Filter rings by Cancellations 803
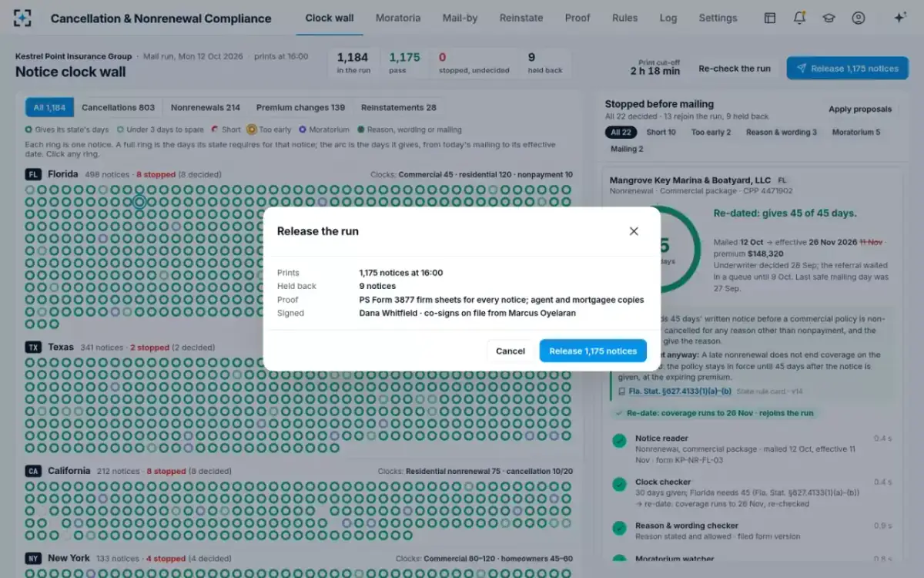 [118, 108]
